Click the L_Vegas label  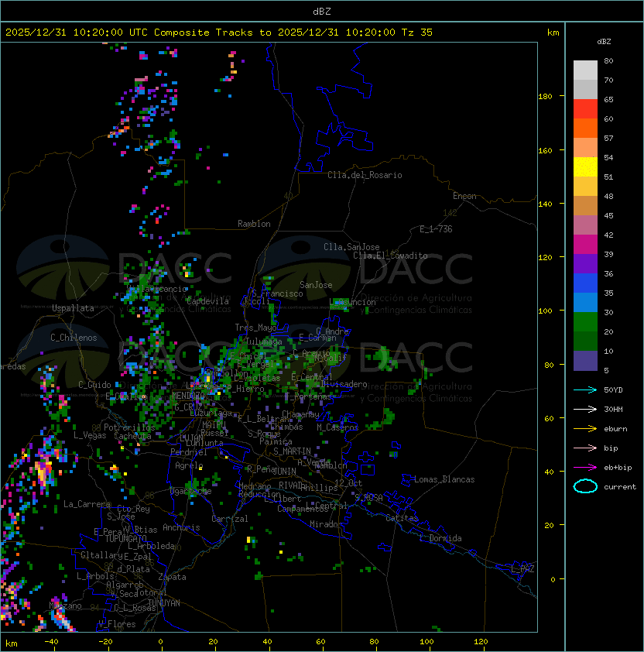[x=90, y=435]
